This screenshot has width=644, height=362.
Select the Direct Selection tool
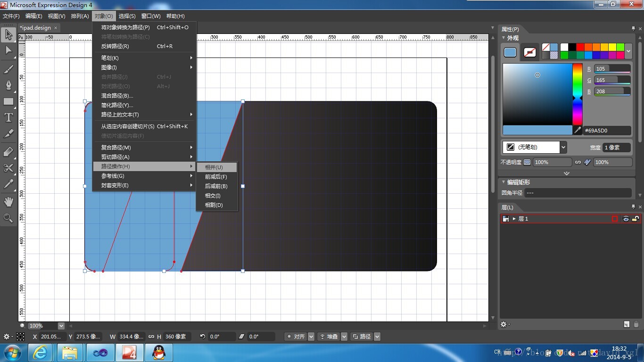tap(8, 50)
